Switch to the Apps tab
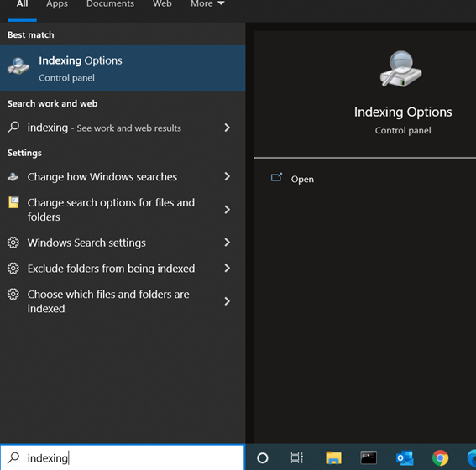The image size is (476, 470). pyautogui.click(x=57, y=4)
